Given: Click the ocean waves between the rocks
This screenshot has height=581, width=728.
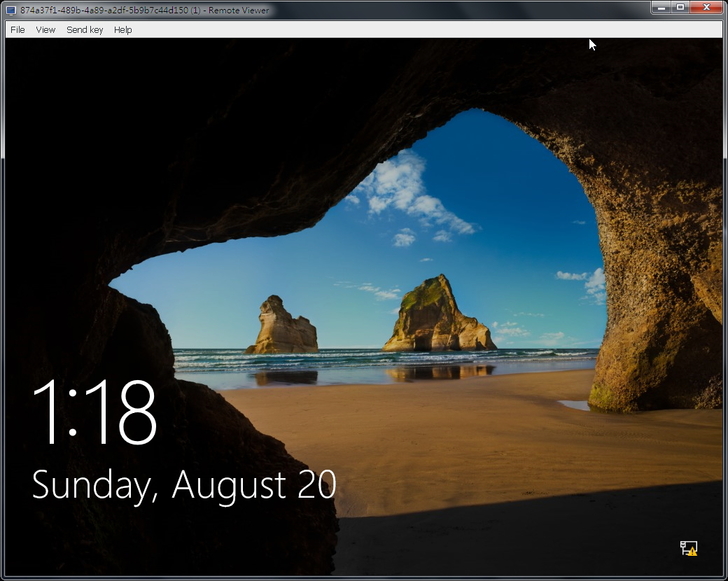Looking at the screenshot, I should coord(350,360).
